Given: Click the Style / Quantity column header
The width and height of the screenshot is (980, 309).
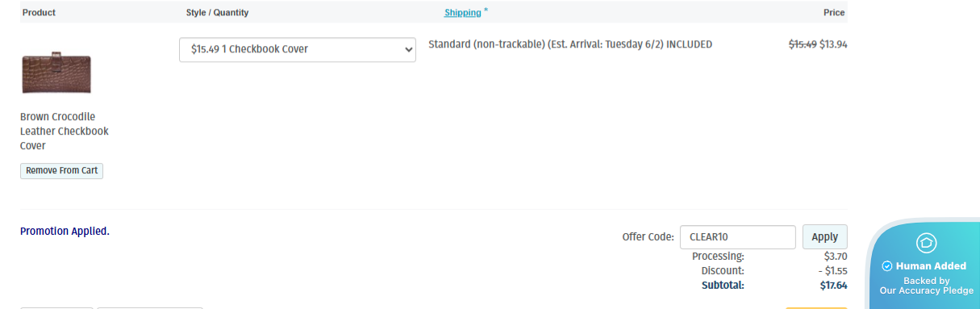Looking at the screenshot, I should 217,13.
